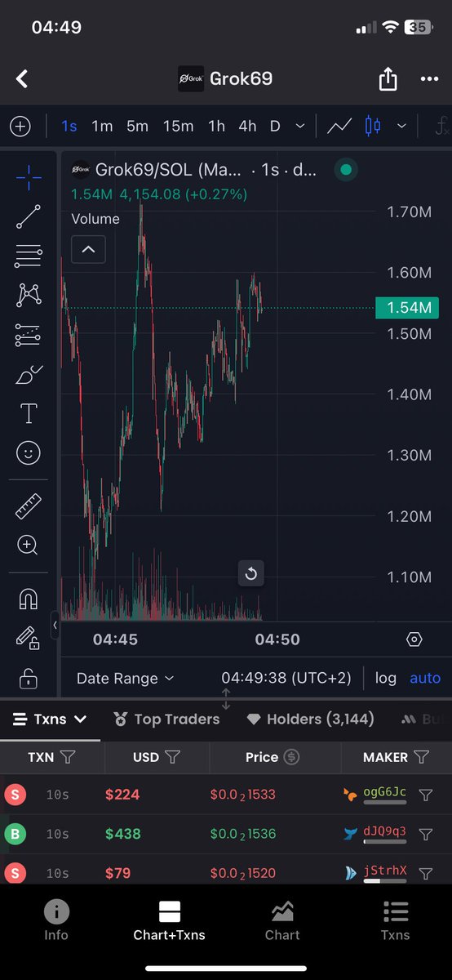Viewport: 452px width, 980px height.
Task: Click the 1.54M current price label
Action: pyautogui.click(x=407, y=308)
